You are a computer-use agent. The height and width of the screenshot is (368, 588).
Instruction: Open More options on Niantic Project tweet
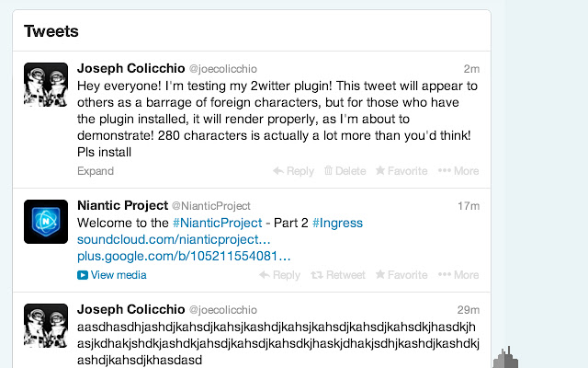point(458,275)
